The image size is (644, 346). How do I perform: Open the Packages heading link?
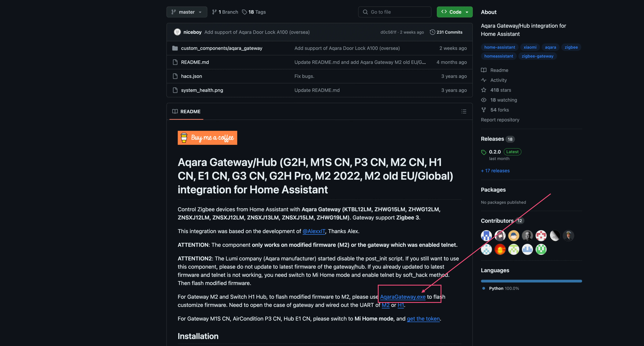pyautogui.click(x=493, y=190)
